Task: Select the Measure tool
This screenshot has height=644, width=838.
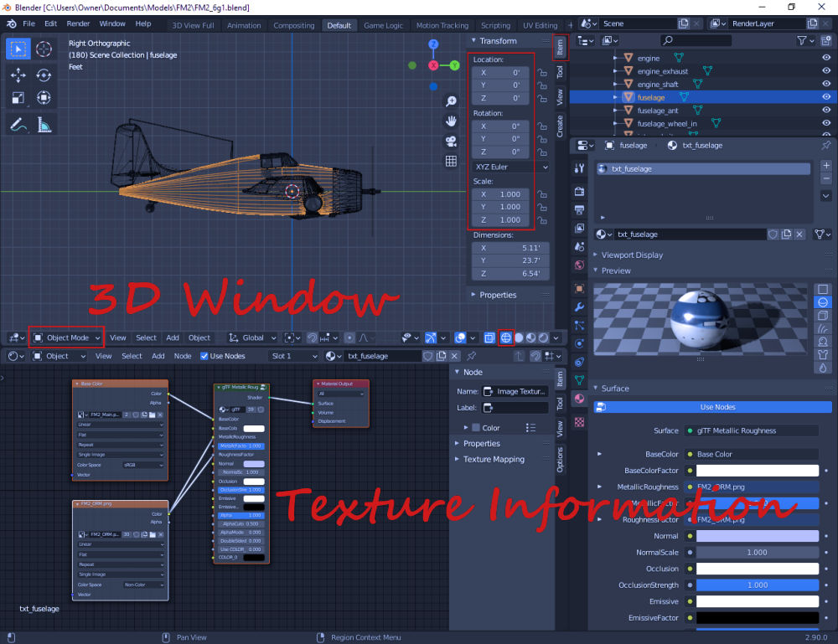Action: (x=44, y=125)
